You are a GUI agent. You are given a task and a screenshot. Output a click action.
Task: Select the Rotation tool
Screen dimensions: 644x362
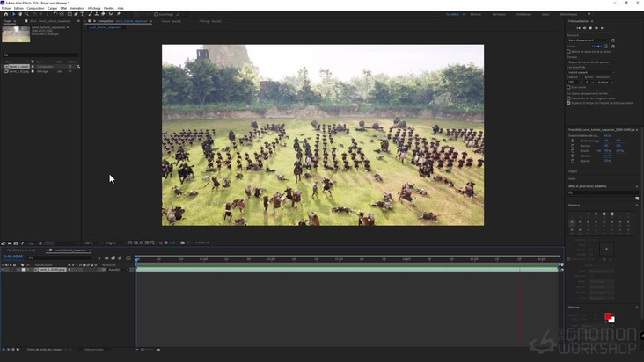click(x=55, y=14)
